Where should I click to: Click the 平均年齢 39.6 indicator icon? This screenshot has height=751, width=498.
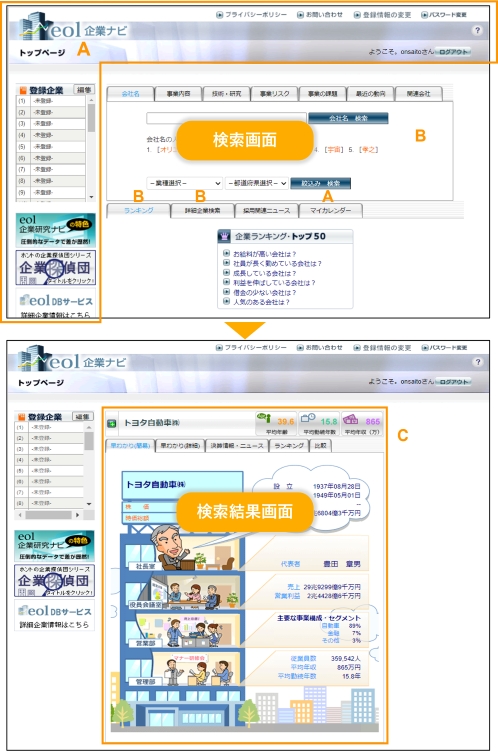point(276,423)
